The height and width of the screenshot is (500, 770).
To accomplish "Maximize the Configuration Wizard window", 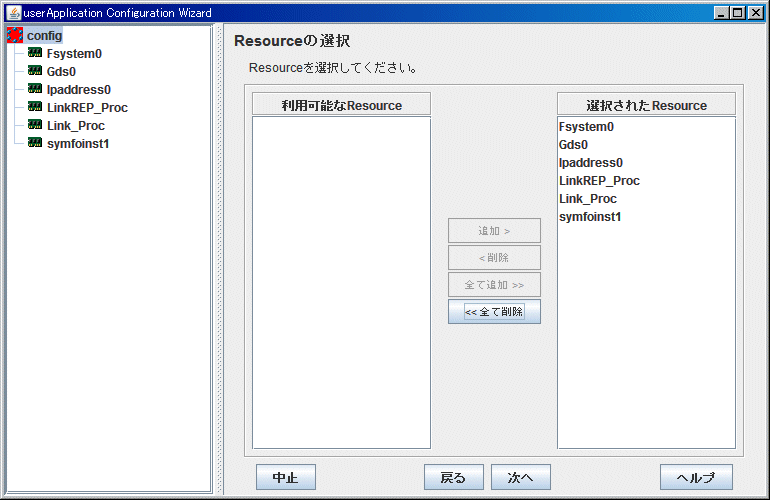I will click(x=738, y=13).
